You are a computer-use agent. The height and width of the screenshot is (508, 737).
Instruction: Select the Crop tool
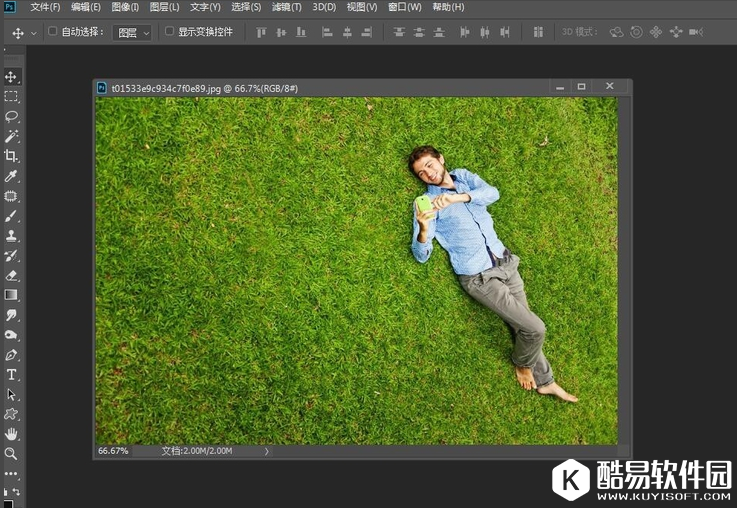[x=11, y=156]
